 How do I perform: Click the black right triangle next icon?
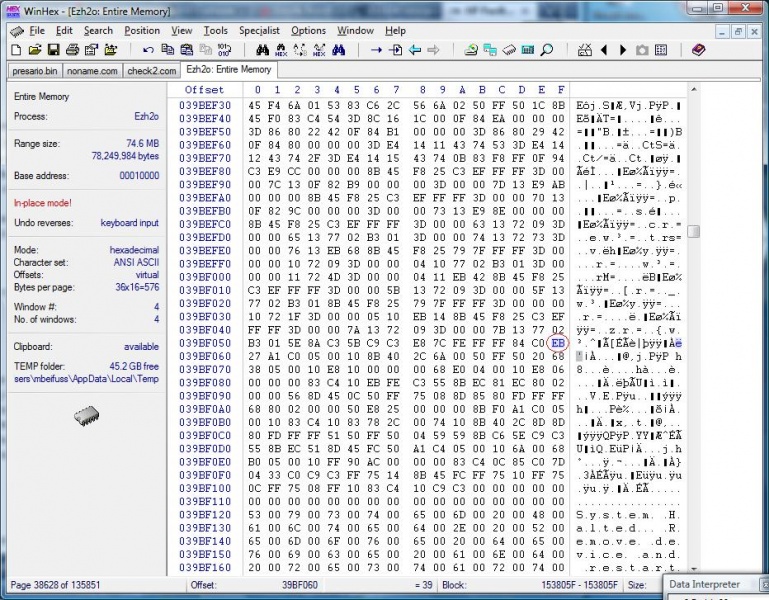pyautogui.click(x=623, y=50)
